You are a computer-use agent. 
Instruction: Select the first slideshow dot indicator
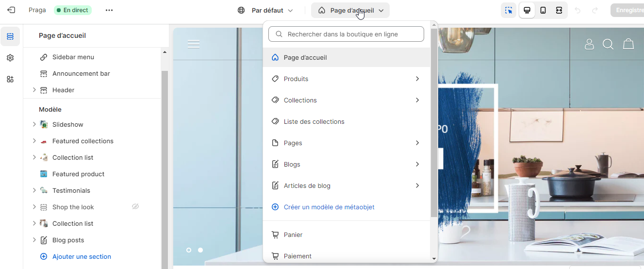pos(189,250)
